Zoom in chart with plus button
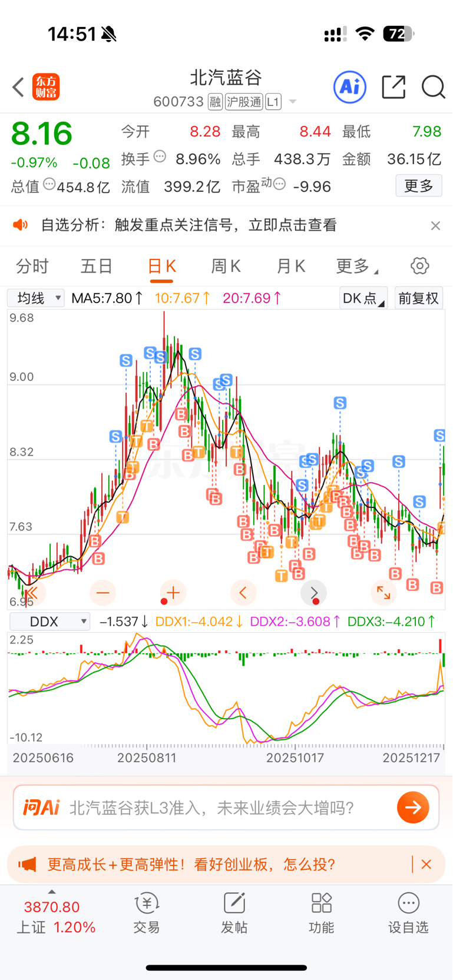The image size is (453, 980). point(173,593)
